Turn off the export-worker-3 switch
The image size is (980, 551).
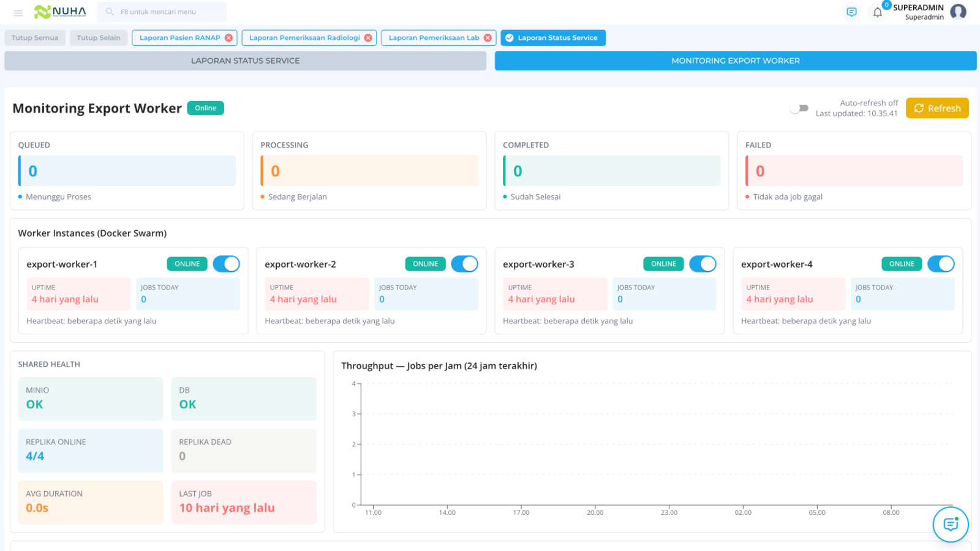703,264
